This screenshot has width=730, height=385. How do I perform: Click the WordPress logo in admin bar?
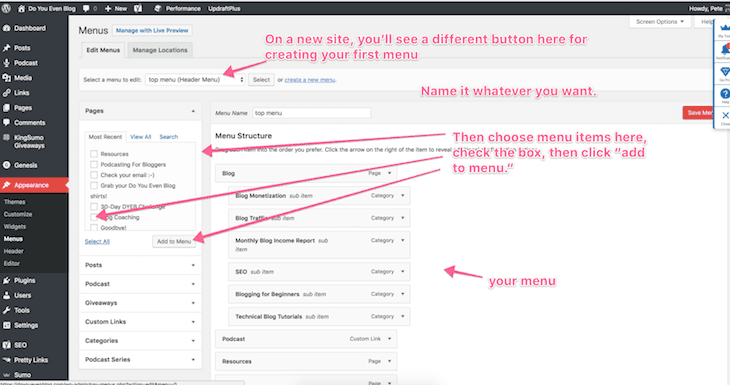(x=6, y=8)
